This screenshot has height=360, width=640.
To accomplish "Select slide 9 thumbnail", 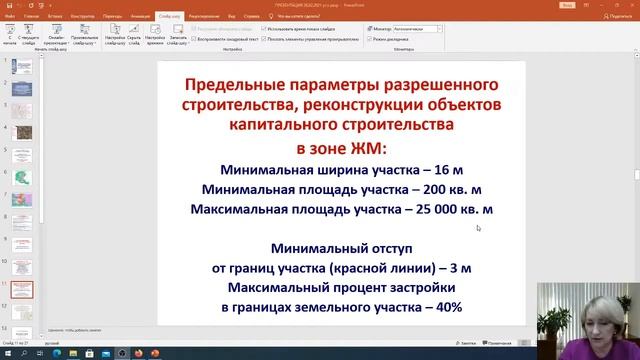I will (x=22, y=245).
